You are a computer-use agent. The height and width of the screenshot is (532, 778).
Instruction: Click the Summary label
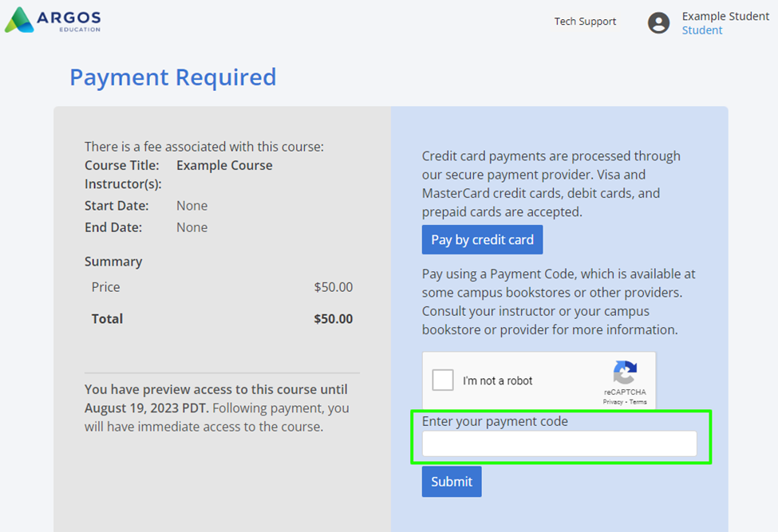(113, 262)
